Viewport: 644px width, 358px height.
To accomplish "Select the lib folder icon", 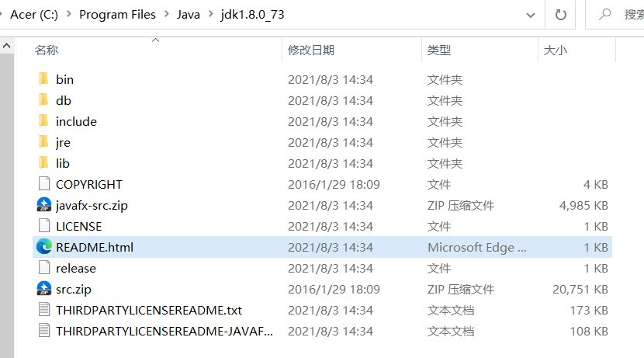I will pyautogui.click(x=43, y=163).
